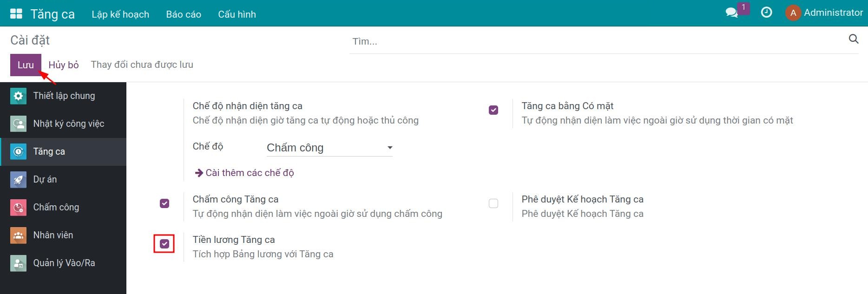
Task: Open the Chế độ dropdown showing Chấm công
Action: click(x=329, y=148)
